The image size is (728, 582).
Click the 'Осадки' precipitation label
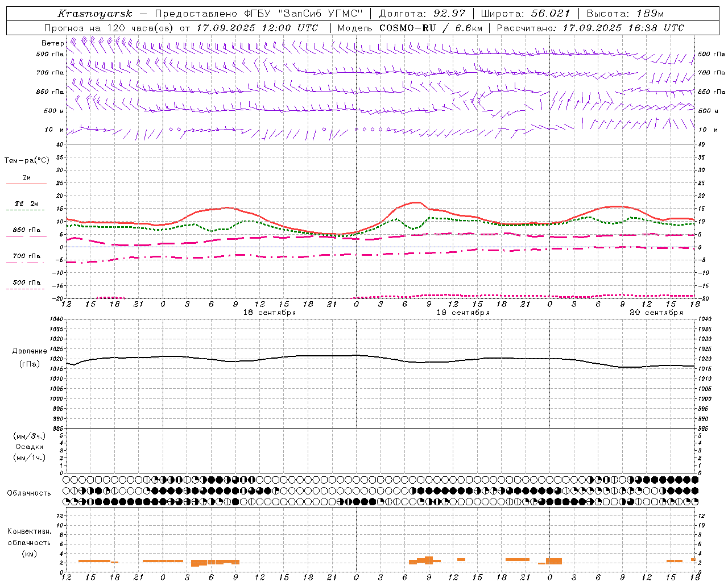[x=30, y=447]
